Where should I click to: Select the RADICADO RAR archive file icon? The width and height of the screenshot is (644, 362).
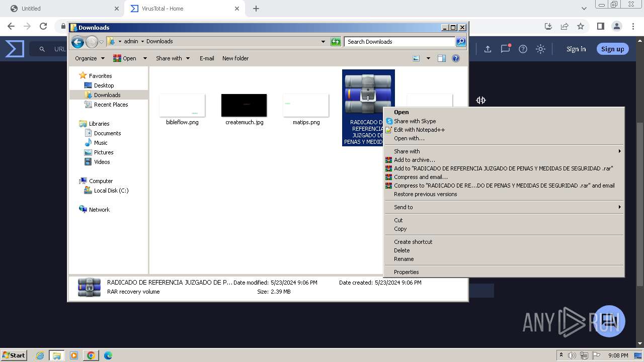[x=368, y=95]
